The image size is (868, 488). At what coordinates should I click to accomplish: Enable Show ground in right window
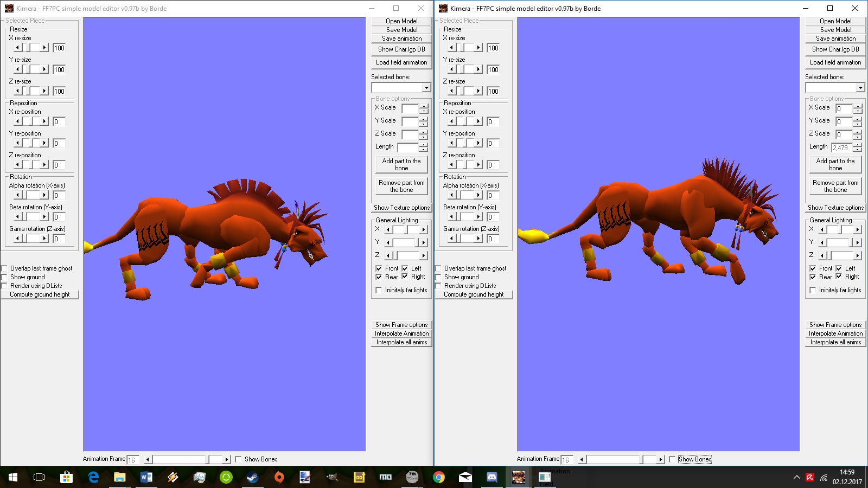click(438, 277)
